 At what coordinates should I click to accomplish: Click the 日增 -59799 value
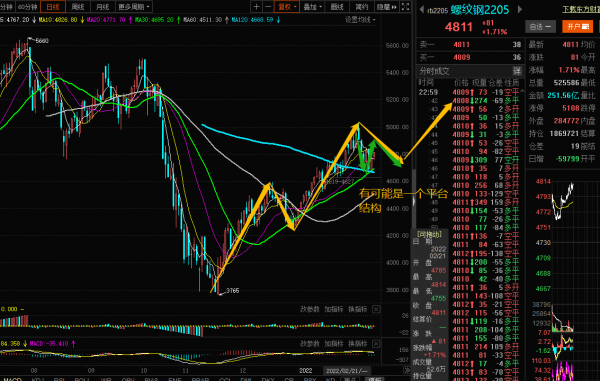pos(567,158)
